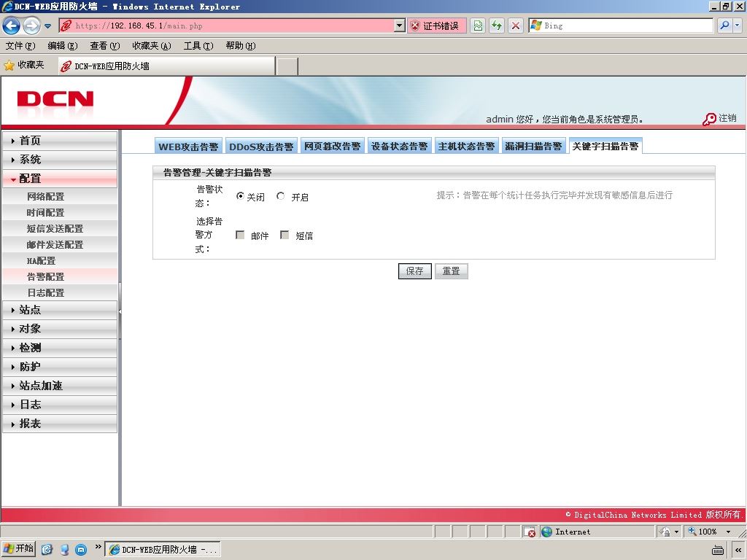The height and width of the screenshot is (560, 747).
Task: Expand the 报表 sidebar section
Action: point(60,424)
